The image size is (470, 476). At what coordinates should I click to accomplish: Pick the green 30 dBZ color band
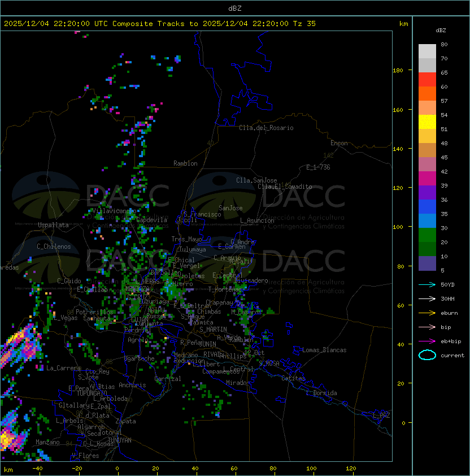point(427,235)
